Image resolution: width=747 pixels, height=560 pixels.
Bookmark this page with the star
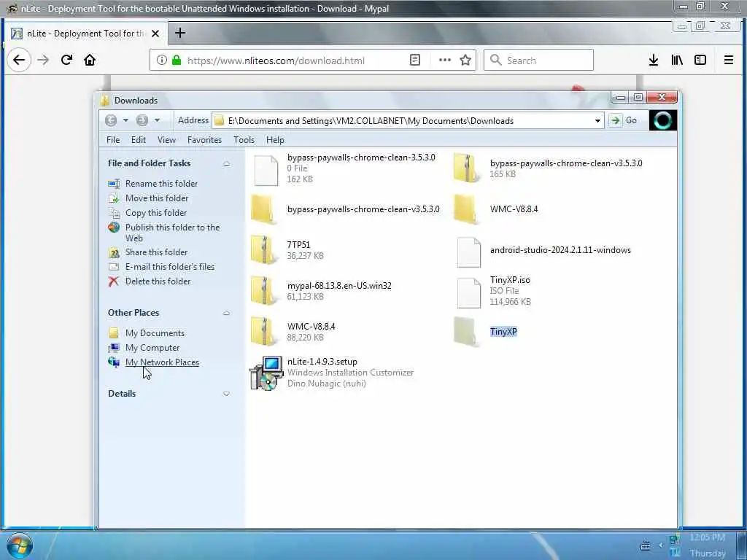point(465,60)
